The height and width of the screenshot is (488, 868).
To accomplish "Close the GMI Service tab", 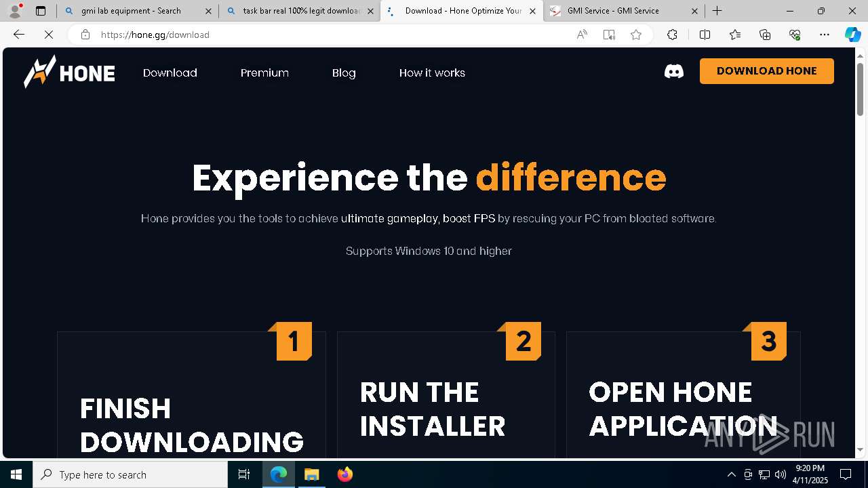I will click(x=694, y=11).
